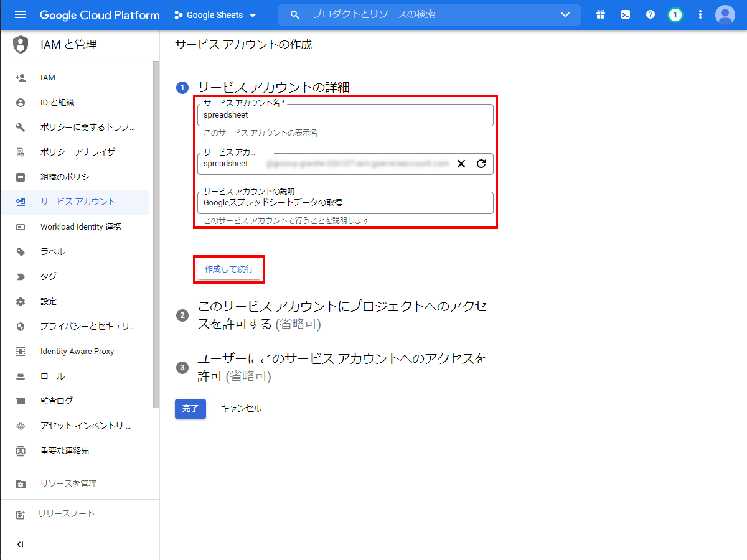Screen dimensions: 747x560
Task: Clear the service account ID with X icon
Action: 461,164
